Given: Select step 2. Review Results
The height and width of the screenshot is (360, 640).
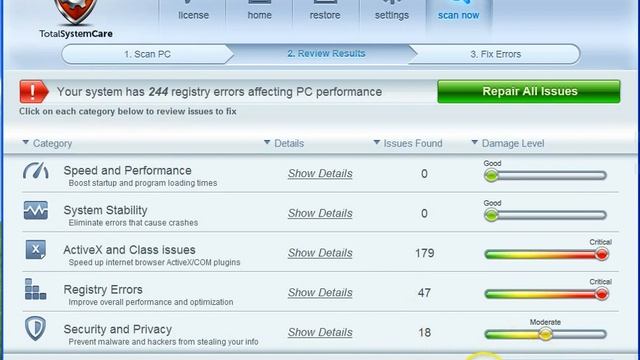Looking at the screenshot, I should point(326,53).
